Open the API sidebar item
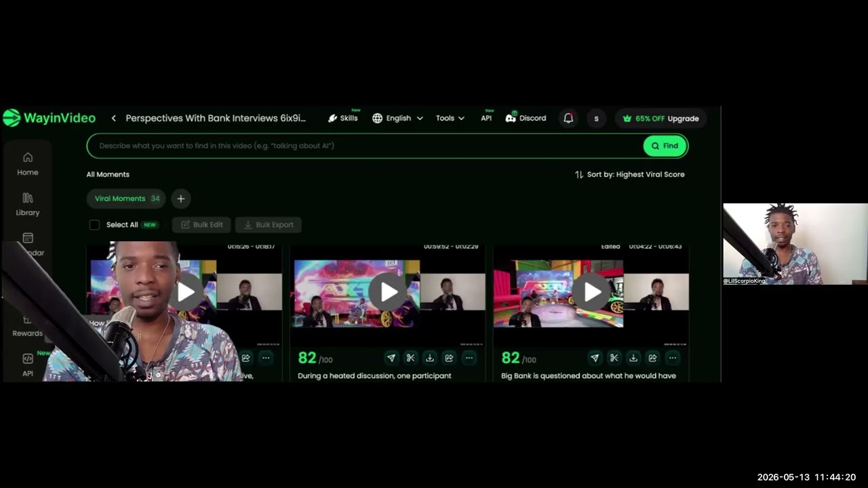868x488 pixels. 28,364
